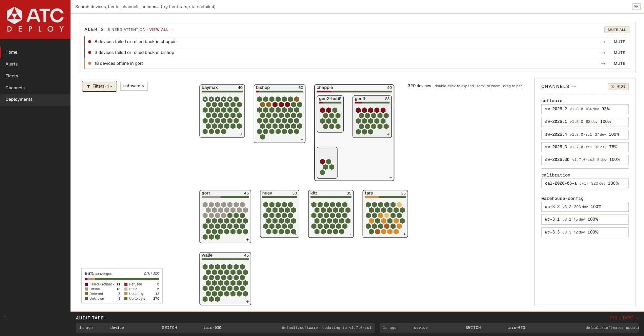Click the unnamed small chappie subgroup card

(327, 163)
